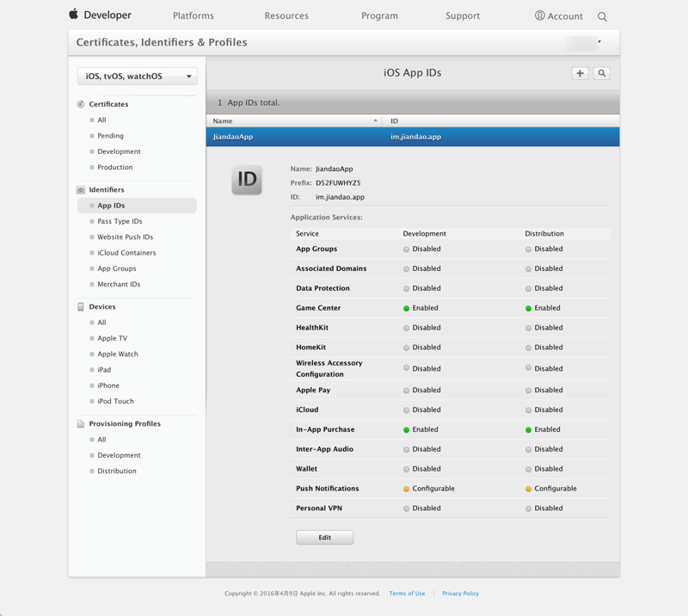
Task: Click iCloud Distribution disabled dot
Action: coord(528,410)
